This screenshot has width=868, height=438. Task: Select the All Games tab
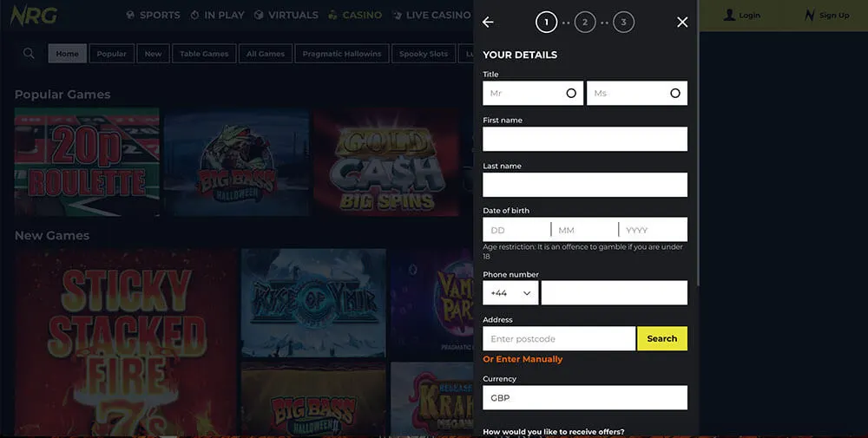[265, 54]
